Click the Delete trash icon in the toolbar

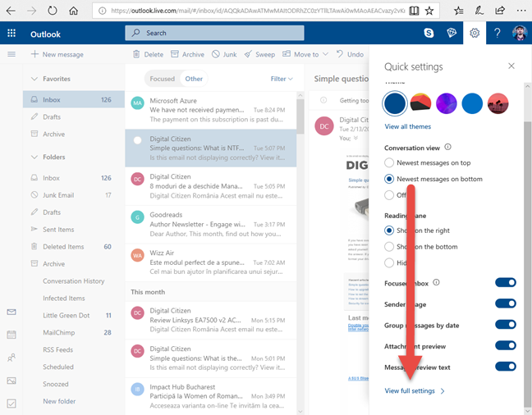[x=136, y=54]
